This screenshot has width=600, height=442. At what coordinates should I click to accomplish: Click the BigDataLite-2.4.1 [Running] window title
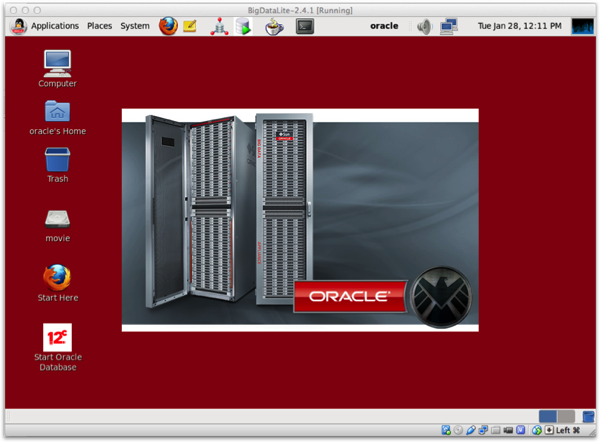tap(300, 10)
